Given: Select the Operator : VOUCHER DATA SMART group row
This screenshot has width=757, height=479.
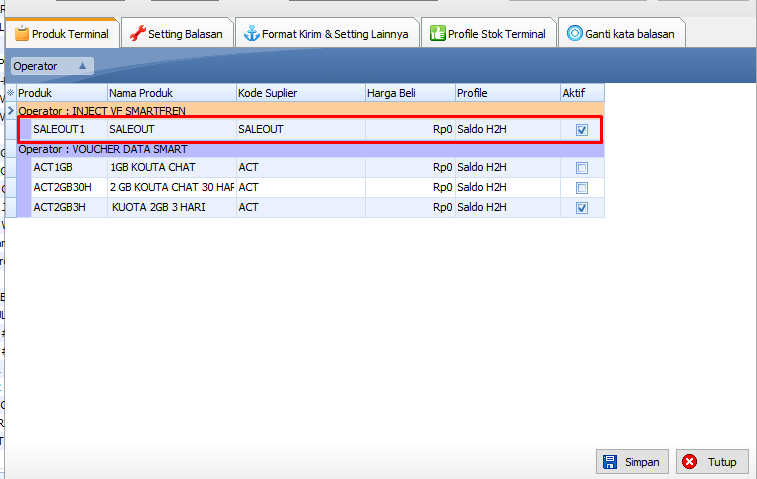Looking at the screenshot, I should tap(310, 149).
